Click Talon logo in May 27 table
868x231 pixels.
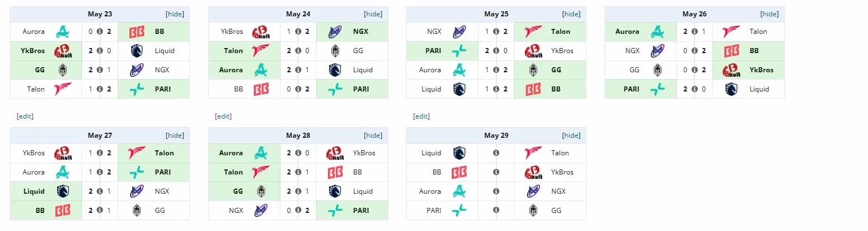coord(137,153)
